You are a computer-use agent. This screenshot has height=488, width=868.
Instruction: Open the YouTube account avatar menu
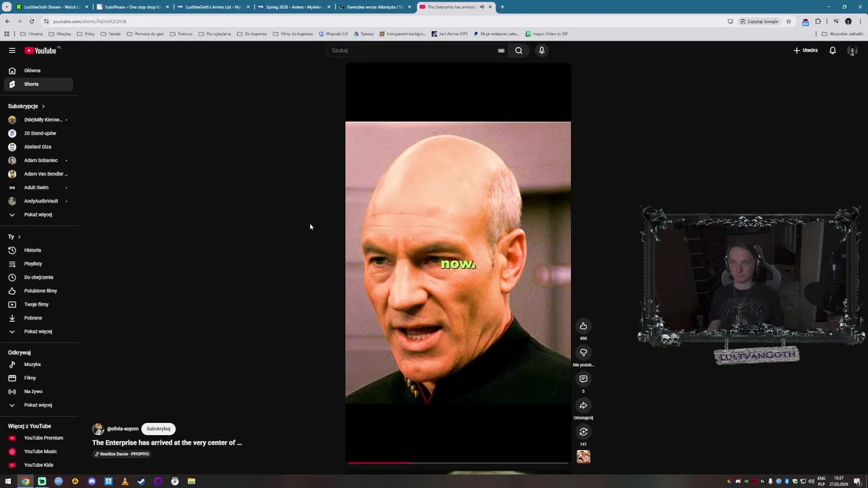[x=852, y=51]
